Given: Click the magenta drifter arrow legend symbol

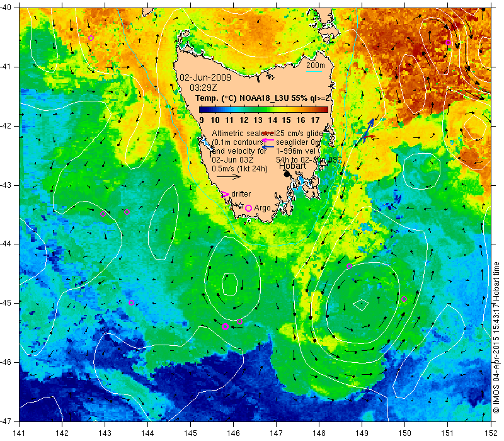Looking at the screenshot, I should 226,194.
